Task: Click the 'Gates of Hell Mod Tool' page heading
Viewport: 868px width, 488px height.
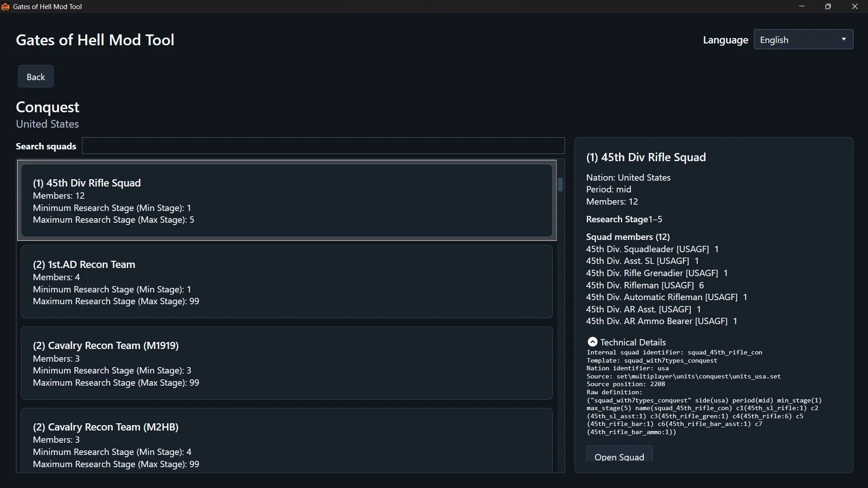Action: (x=95, y=40)
